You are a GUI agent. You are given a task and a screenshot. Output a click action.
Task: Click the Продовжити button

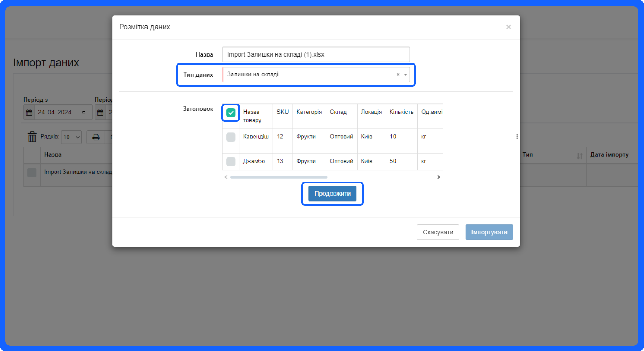(x=332, y=194)
